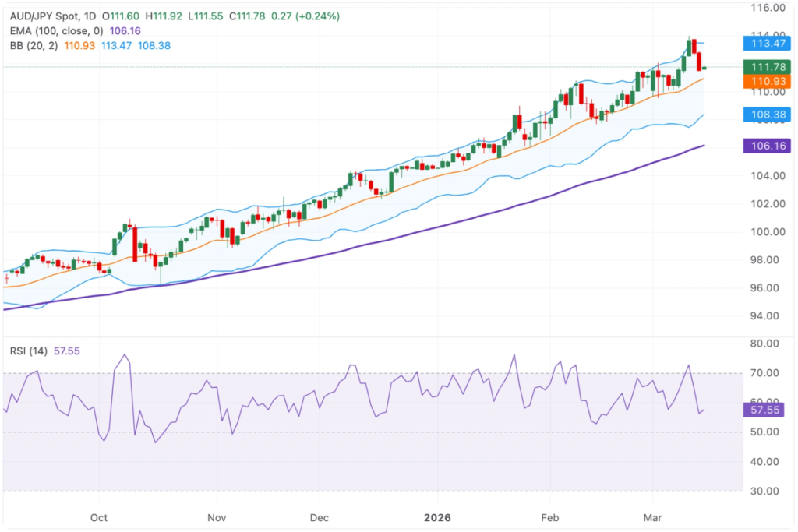The image size is (798, 532).
Task: Click the 2026 label on time axis
Action: point(436,518)
